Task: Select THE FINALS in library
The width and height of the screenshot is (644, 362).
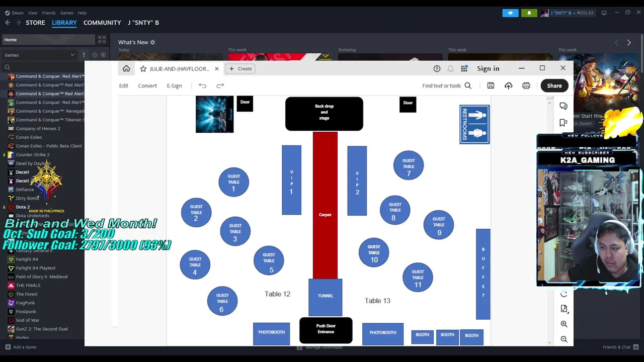Action: 28,285
